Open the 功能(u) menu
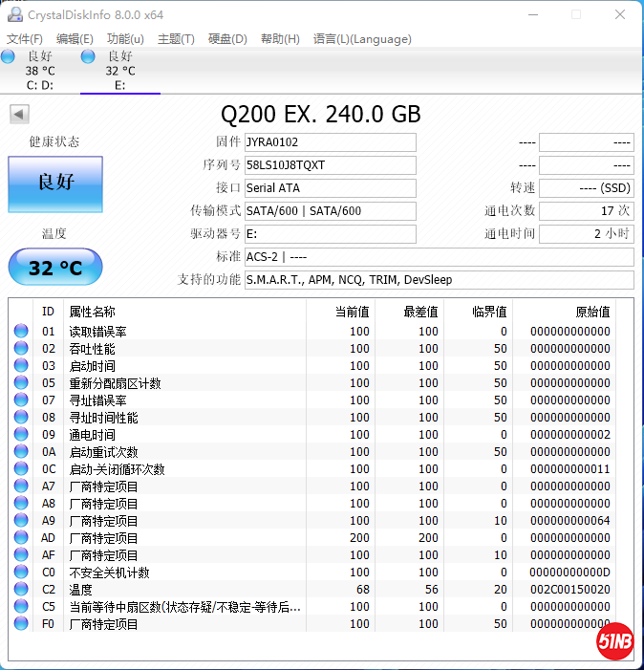The height and width of the screenshot is (670, 644). (x=125, y=39)
